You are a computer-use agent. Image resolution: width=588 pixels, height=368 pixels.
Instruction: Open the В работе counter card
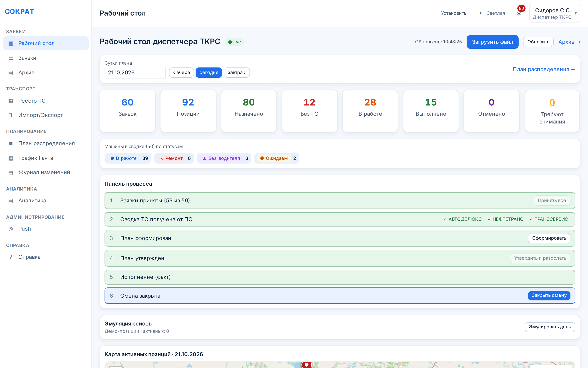pyautogui.click(x=370, y=111)
